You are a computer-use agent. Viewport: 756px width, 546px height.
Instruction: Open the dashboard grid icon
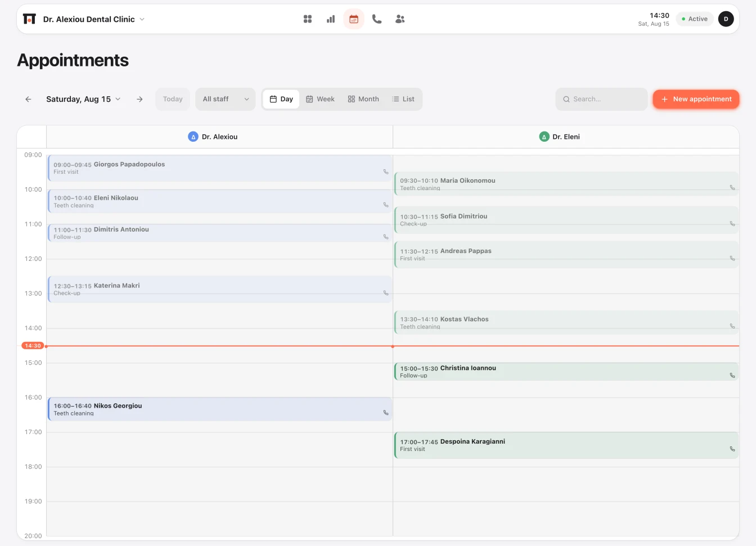coord(308,19)
